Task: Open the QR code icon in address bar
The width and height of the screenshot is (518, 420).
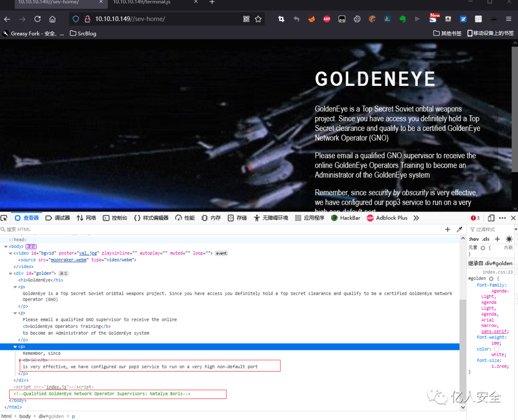Action: click(x=246, y=19)
